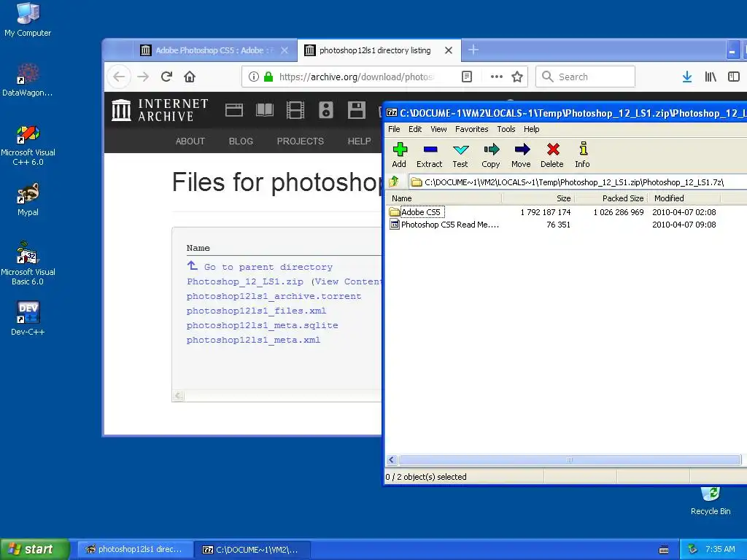Open the 7-Zip Edit menu
This screenshot has width=747, height=560.
[415, 129]
